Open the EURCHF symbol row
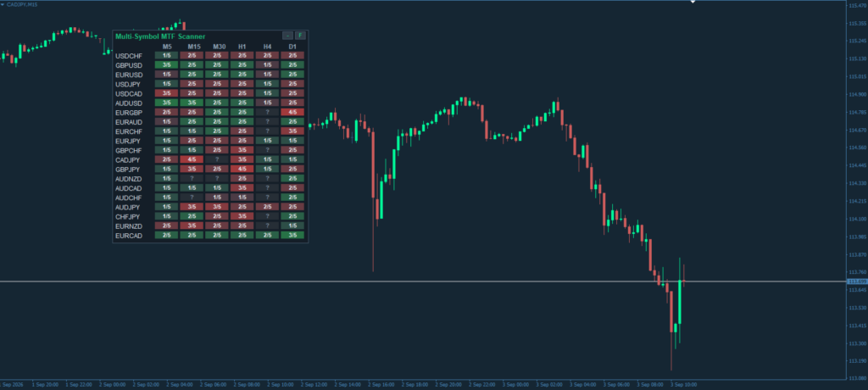868x390 pixels. [x=129, y=131]
